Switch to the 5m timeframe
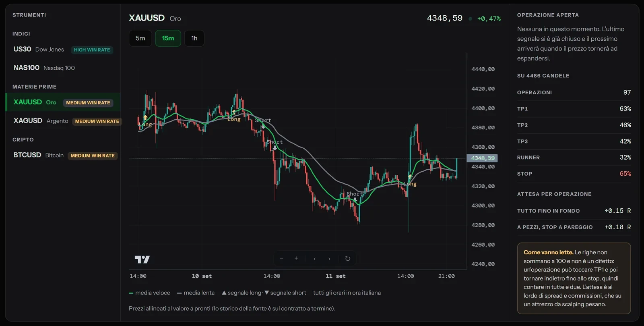This screenshot has width=644, height=326. coord(140,38)
